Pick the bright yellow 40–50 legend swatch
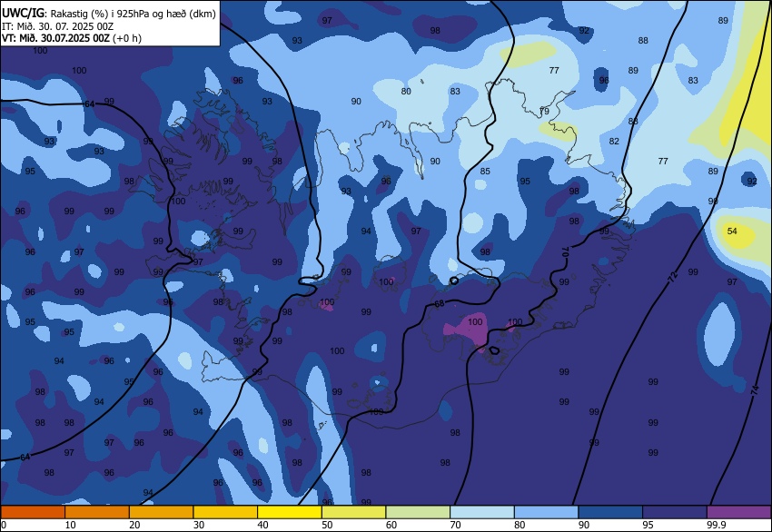Image resolution: width=772 pixels, height=532 pixels. 290,512
